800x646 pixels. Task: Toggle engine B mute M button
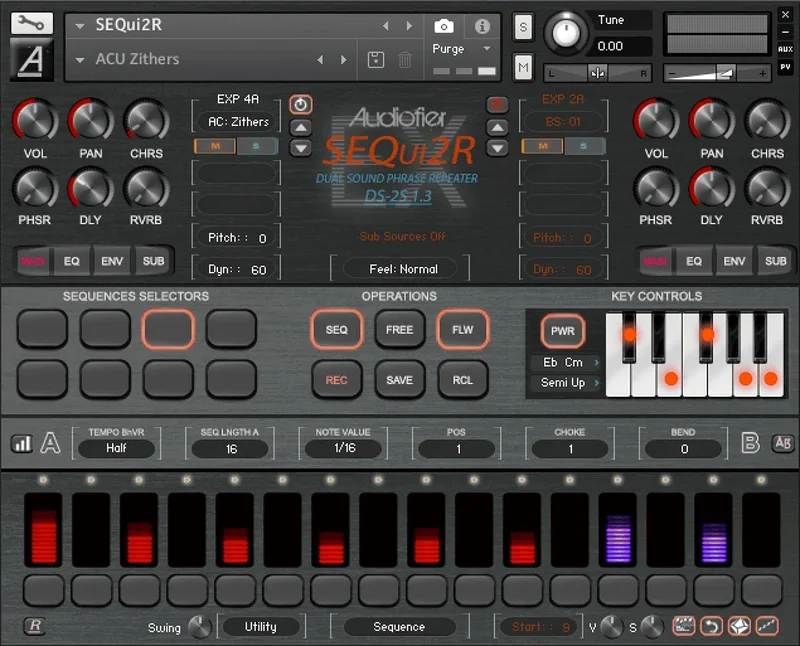click(x=543, y=146)
